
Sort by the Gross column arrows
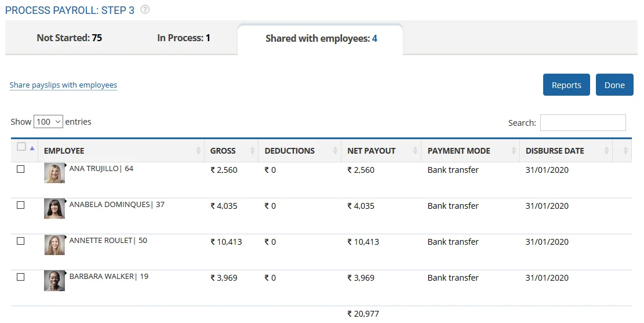coord(253,151)
